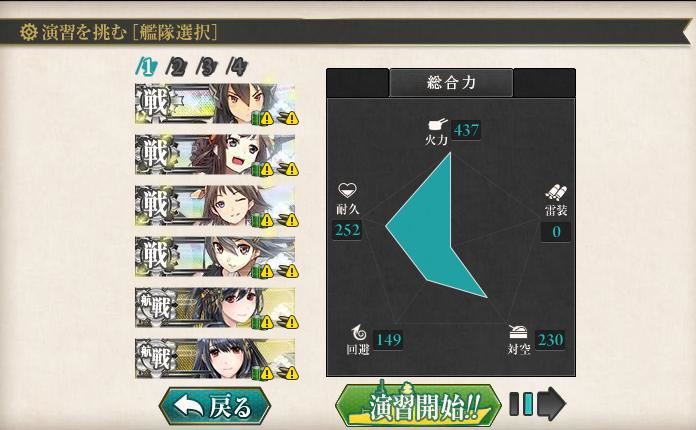This screenshot has width=696, height=430.
Task: Click the 対空 anti-air gun icon
Action: pos(518,332)
